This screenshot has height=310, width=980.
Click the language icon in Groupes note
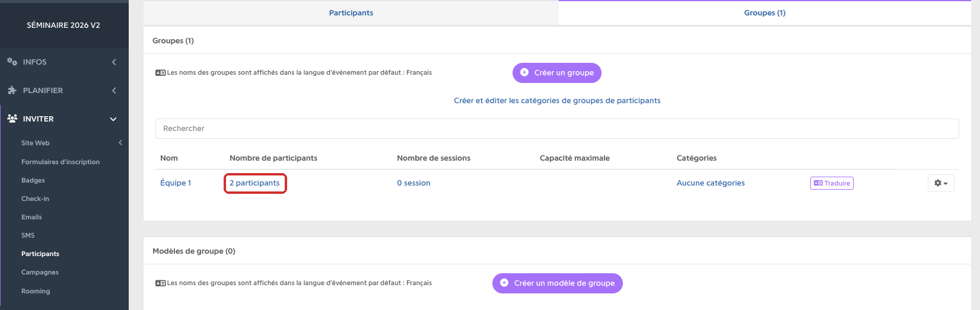coord(160,73)
